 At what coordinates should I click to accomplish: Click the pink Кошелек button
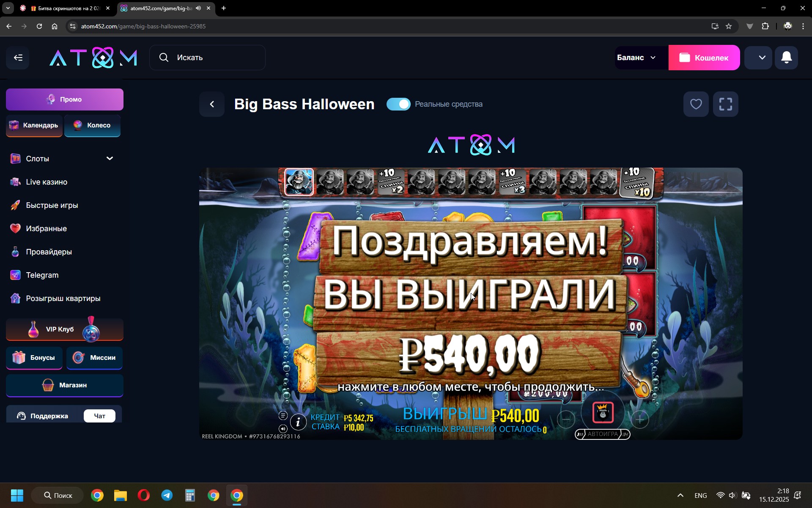pyautogui.click(x=704, y=58)
